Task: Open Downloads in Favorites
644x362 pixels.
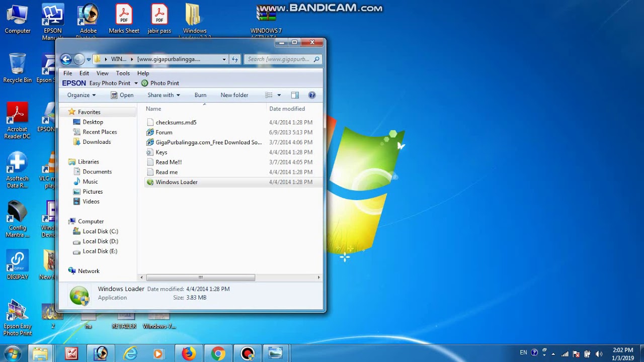Action: (97, 142)
